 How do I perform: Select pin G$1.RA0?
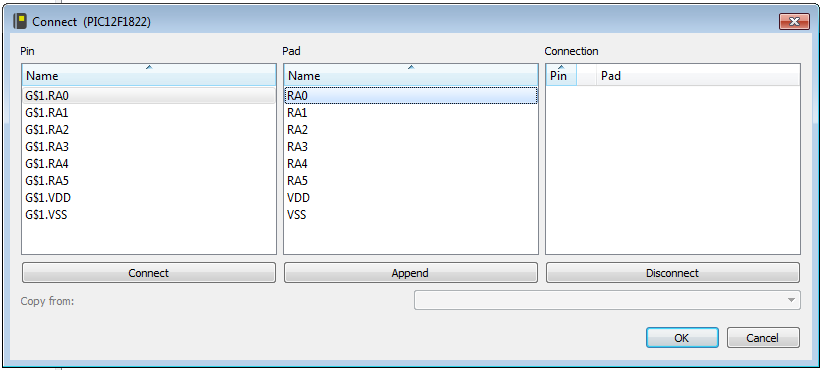click(x=149, y=95)
